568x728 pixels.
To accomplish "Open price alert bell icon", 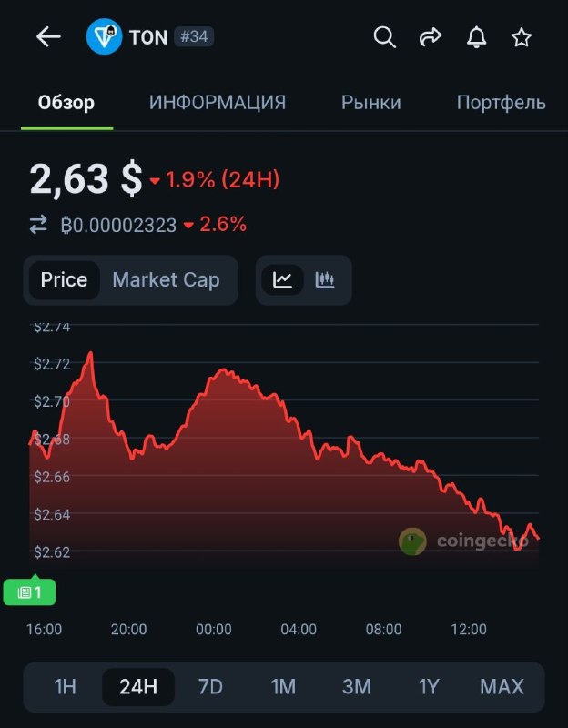I will pyautogui.click(x=476, y=37).
